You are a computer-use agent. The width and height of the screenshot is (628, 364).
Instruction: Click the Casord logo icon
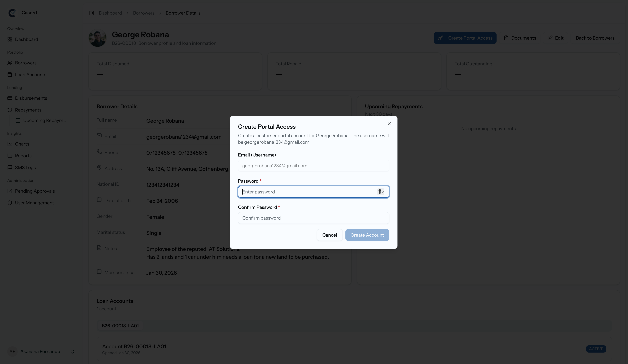tap(12, 13)
